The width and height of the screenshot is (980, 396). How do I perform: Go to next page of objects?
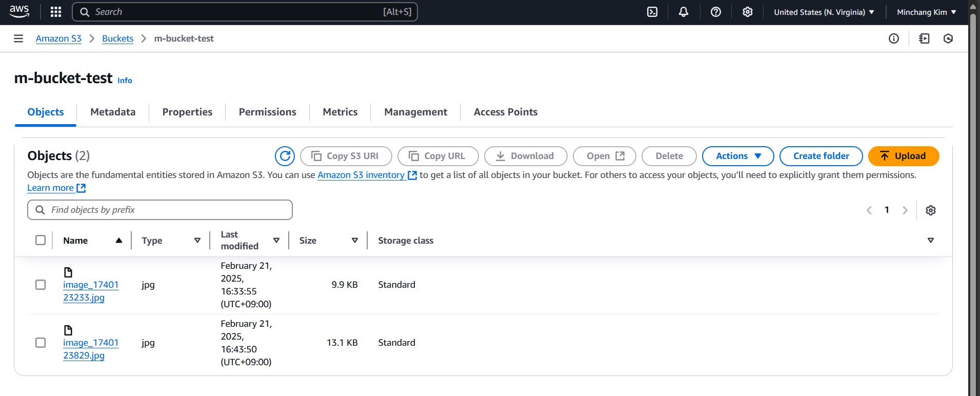(905, 210)
